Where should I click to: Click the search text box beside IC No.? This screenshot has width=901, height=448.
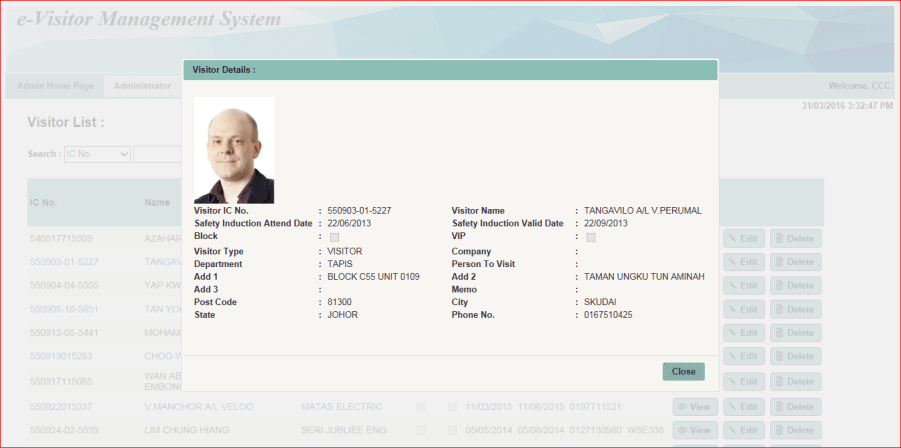tap(157, 154)
